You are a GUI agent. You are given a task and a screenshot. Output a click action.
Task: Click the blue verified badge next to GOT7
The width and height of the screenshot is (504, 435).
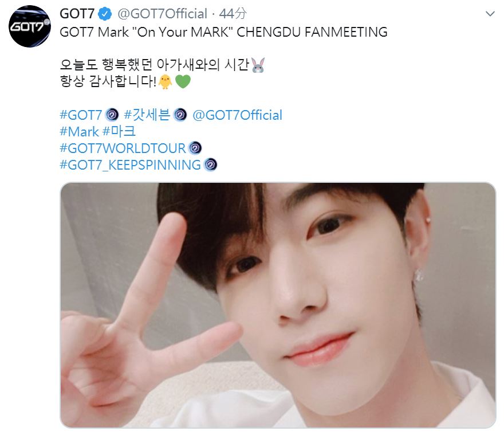[105, 14]
